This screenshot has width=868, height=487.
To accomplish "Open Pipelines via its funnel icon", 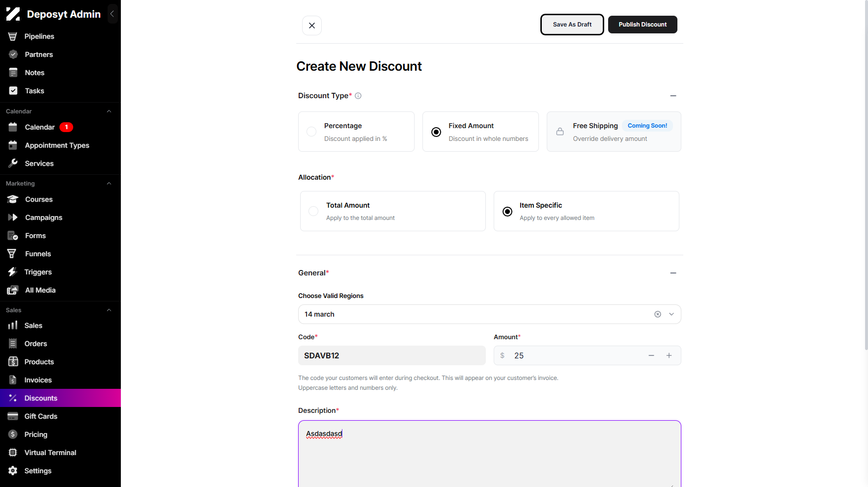I will pyautogui.click(x=13, y=36).
